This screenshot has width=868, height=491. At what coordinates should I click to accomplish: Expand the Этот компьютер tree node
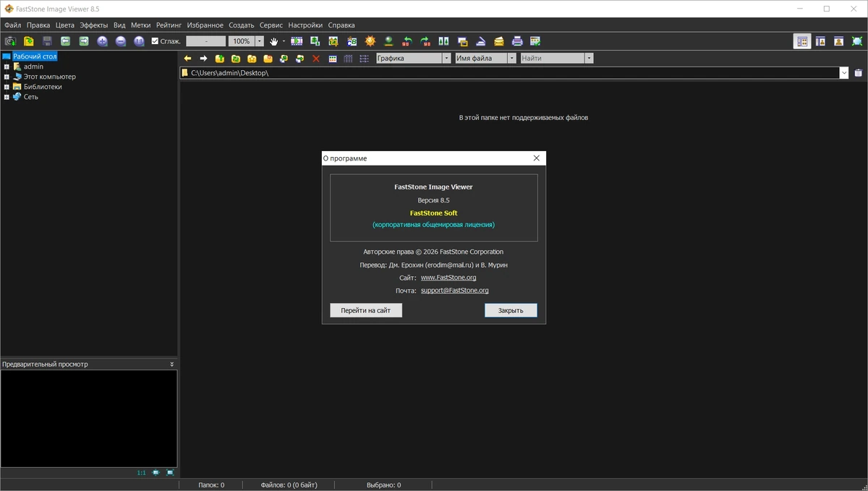tap(7, 77)
